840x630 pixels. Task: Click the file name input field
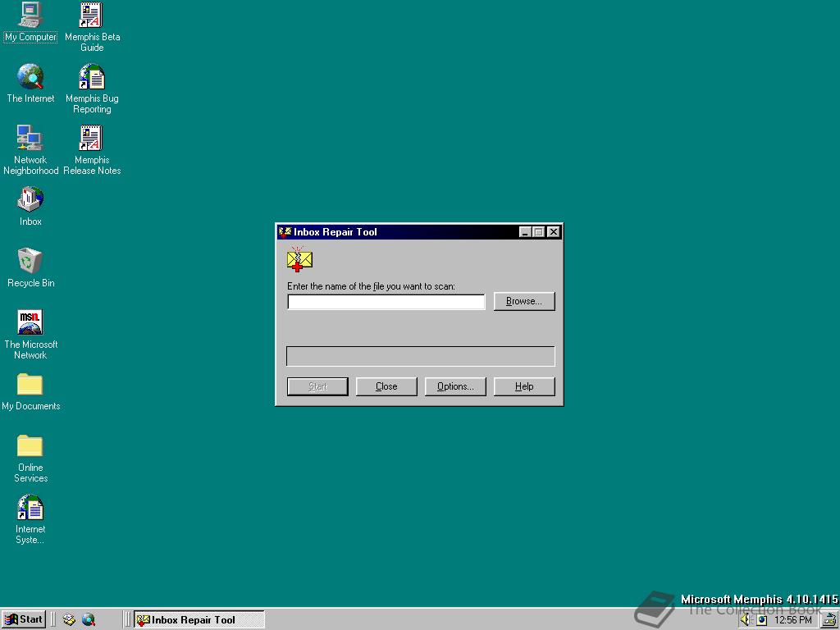(386, 302)
